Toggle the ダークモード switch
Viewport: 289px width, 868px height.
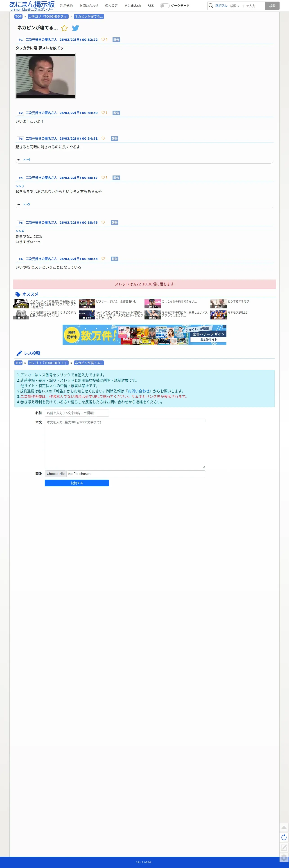point(165,6)
